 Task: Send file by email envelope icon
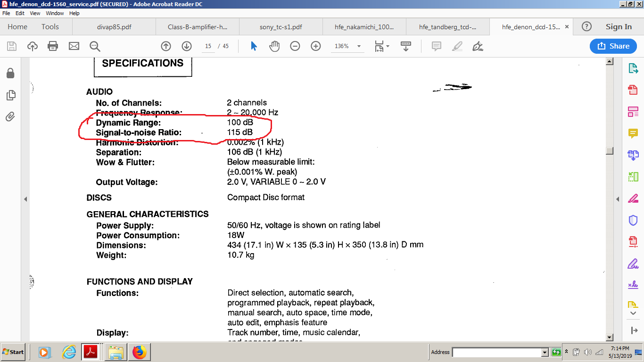coord(74,46)
